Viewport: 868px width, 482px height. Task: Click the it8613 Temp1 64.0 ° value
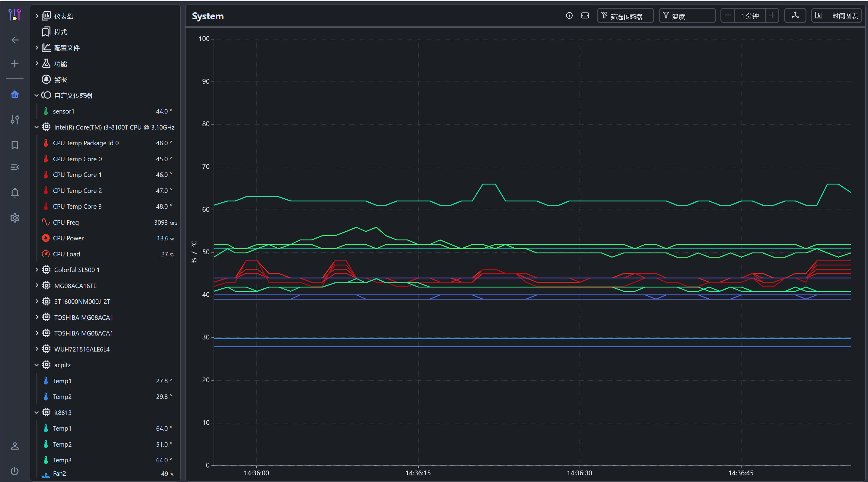coord(164,428)
